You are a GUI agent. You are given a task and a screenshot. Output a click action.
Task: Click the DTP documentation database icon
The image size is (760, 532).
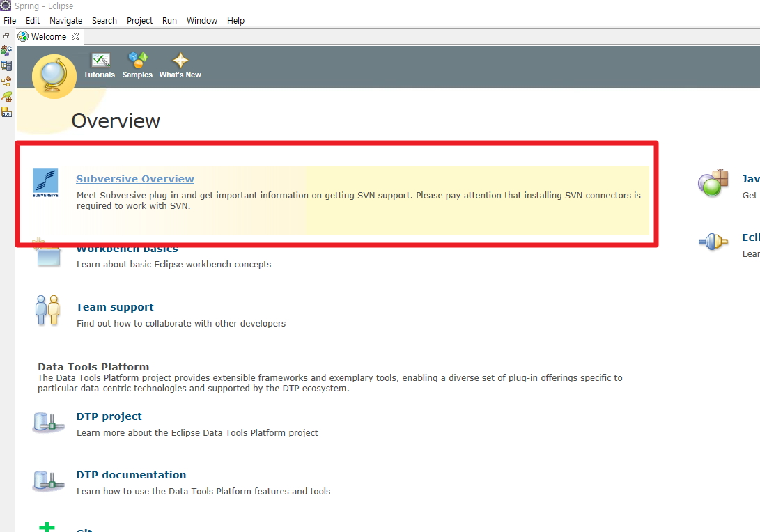[49, 480]
